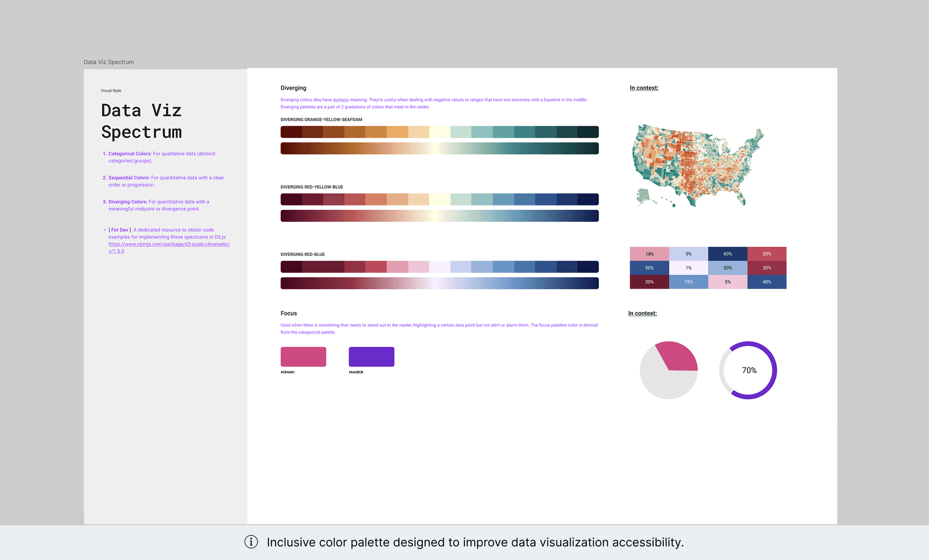
Task: Select the '40%' heatmap cell
Action: (x=767, y=282)
